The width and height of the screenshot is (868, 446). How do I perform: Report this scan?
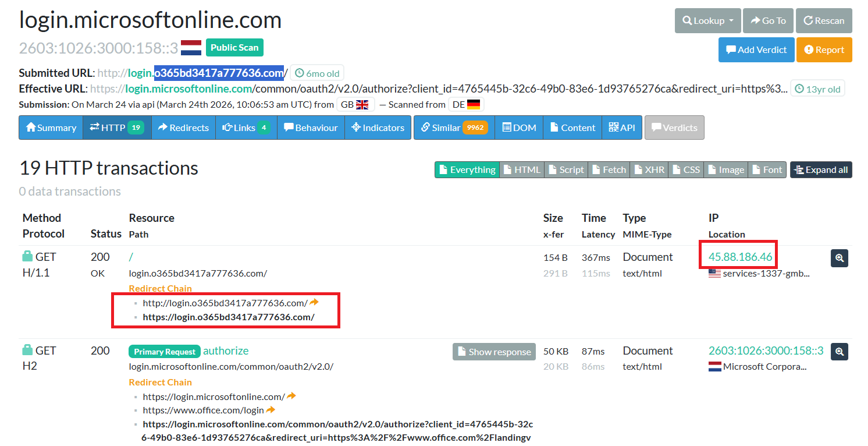(x=824, y=49)
